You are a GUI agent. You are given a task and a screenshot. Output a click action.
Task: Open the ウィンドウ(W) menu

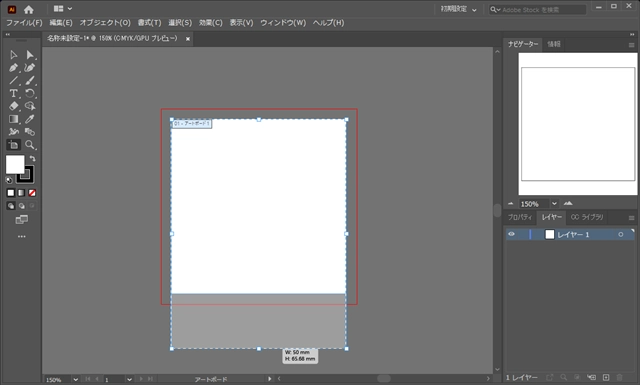pyautogui.click(x=283, y=23)
